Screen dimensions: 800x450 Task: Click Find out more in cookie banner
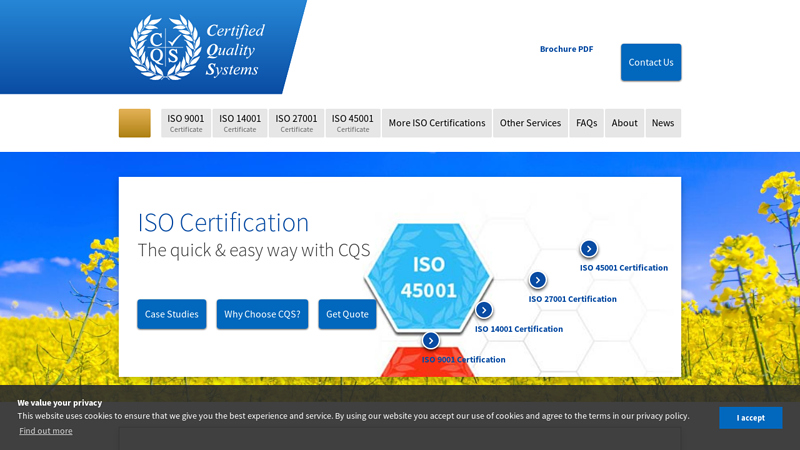46,431
